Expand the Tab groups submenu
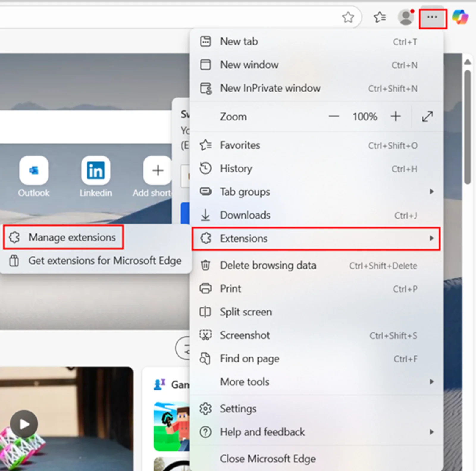Screen dimensions: 476x471 [315, 192]
